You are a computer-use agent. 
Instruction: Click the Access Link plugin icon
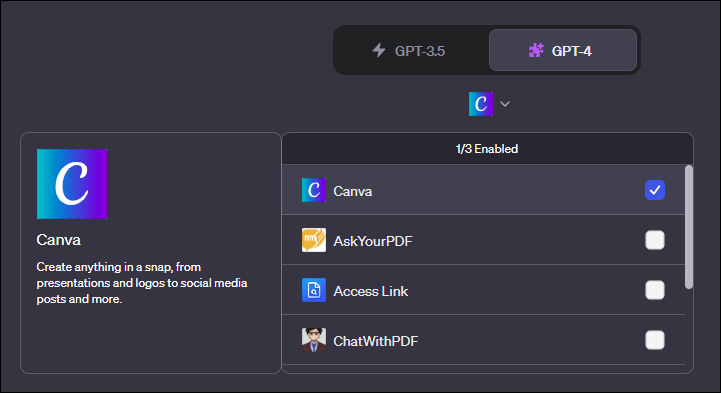pyautogui.click(x=314, y=290)
